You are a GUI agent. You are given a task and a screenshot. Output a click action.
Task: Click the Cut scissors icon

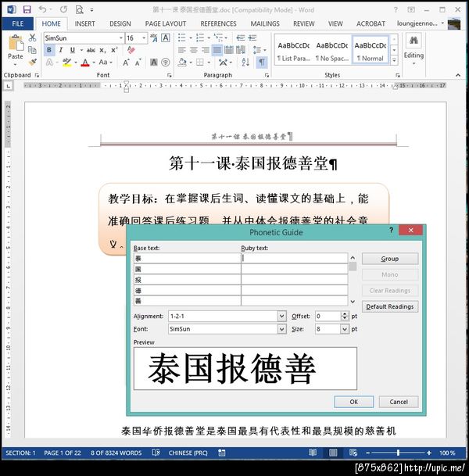(x=32, y=38)
